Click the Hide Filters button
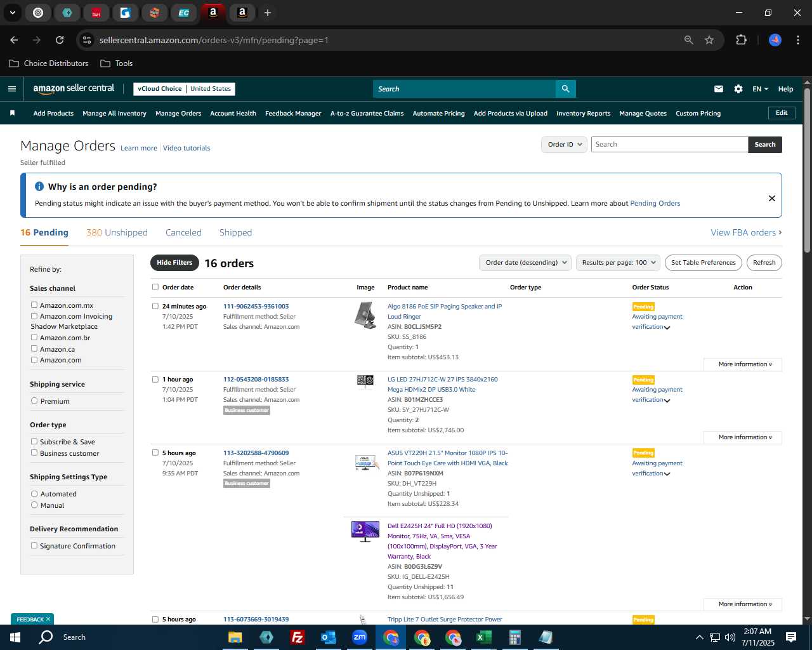 click(174, 263)
